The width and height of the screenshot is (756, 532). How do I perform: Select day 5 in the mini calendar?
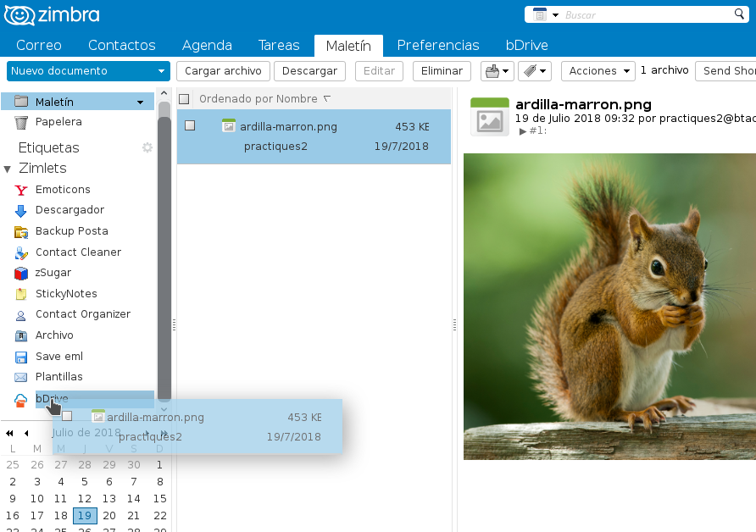pyautogui.click(x=85, y=482)
